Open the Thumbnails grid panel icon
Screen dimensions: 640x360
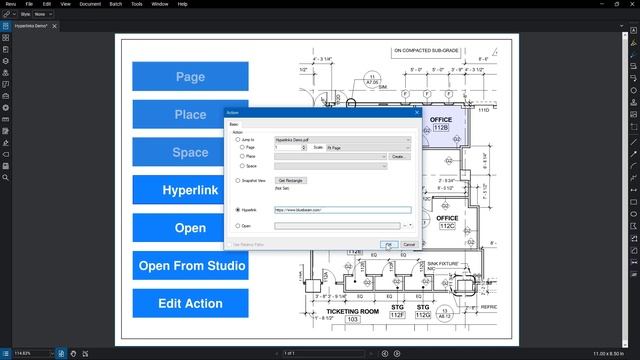click(6, 38)
